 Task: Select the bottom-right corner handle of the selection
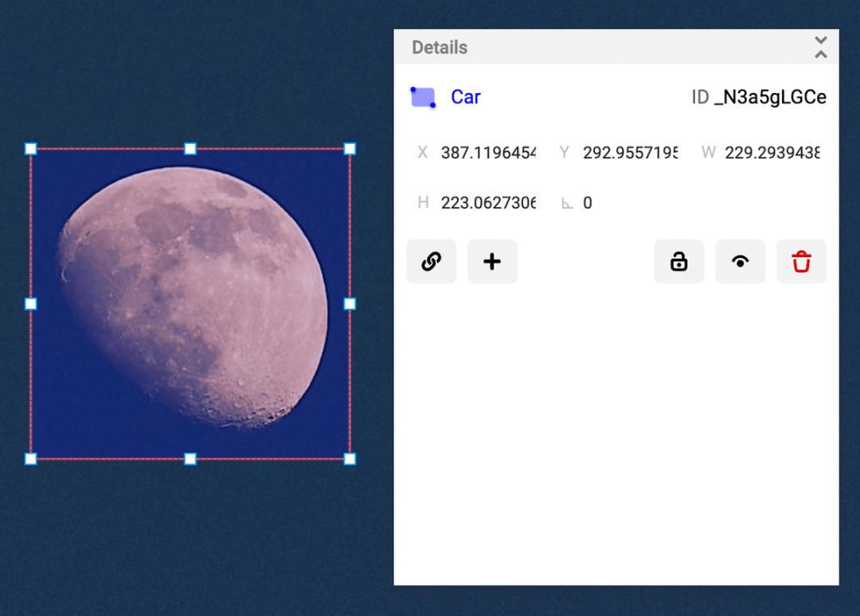click(350, 458)
